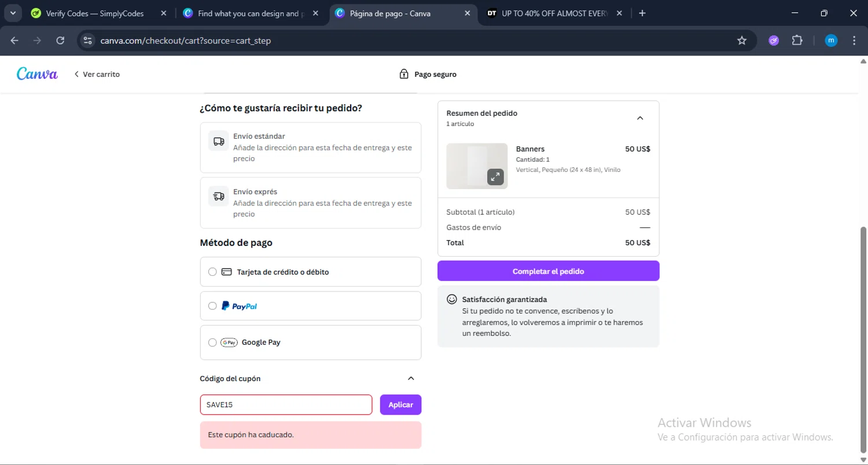The image size is (868, 465).
Task: Close the Find what you can design tab
Action: [315, 13]
